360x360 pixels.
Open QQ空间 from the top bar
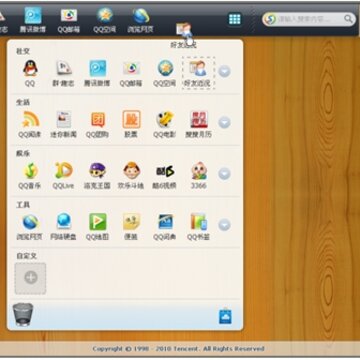tap(105, 20)
